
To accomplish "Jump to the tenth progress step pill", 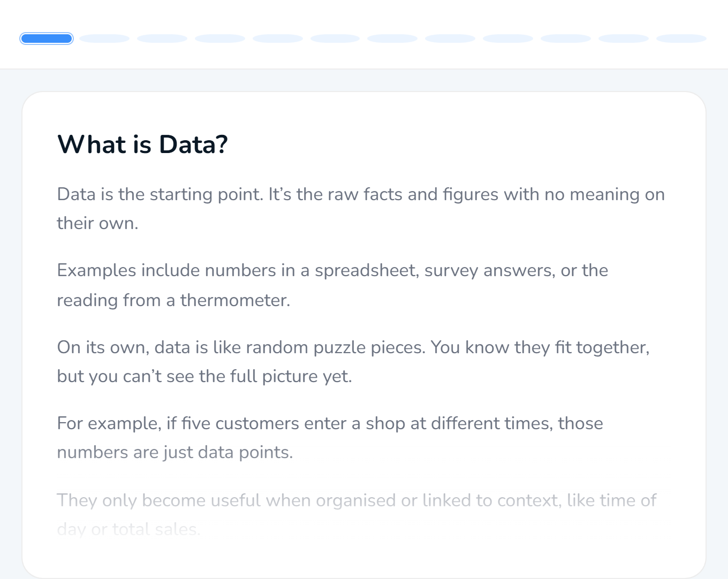I will [x=566, y=39].
